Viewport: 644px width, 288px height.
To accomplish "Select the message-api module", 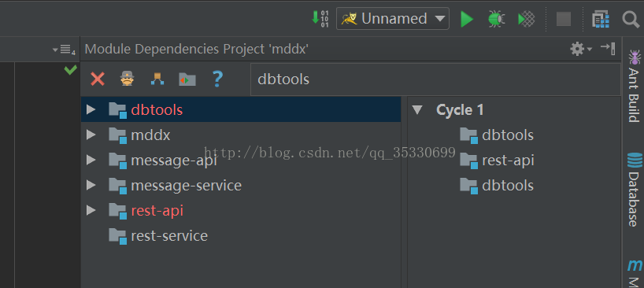I will point(174,161).
